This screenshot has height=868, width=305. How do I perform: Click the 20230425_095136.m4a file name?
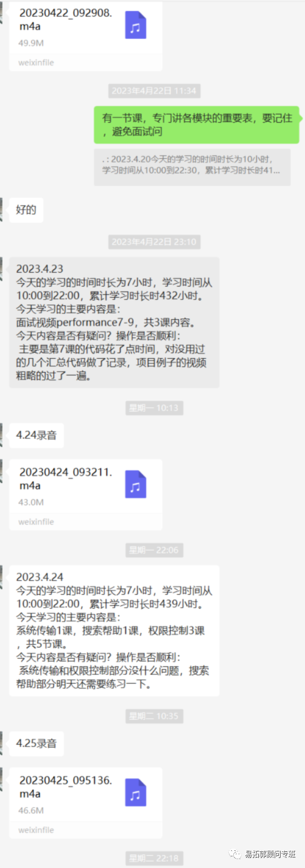(66, 787)
